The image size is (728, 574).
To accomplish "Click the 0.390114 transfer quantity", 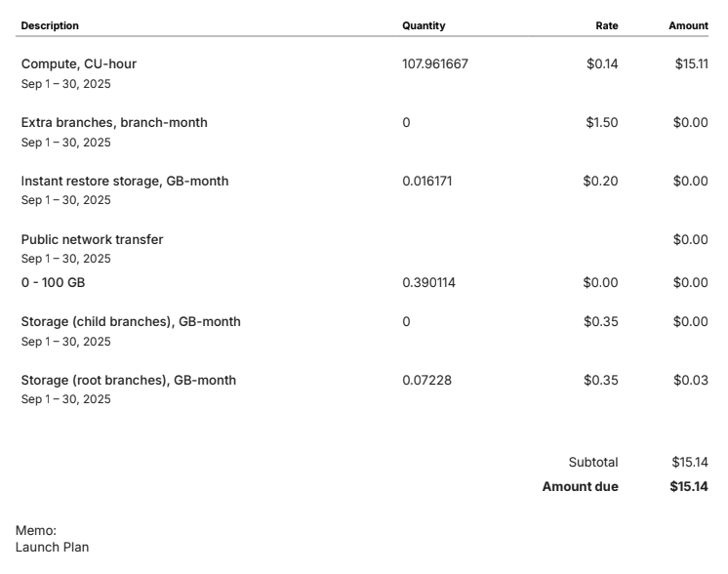I will 428,283.
